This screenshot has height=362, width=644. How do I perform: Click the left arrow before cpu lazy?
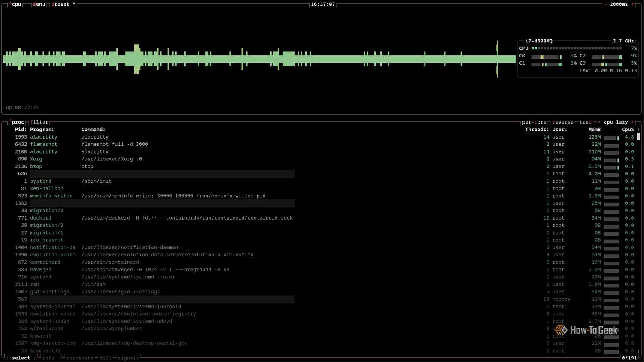pos(599,122)
